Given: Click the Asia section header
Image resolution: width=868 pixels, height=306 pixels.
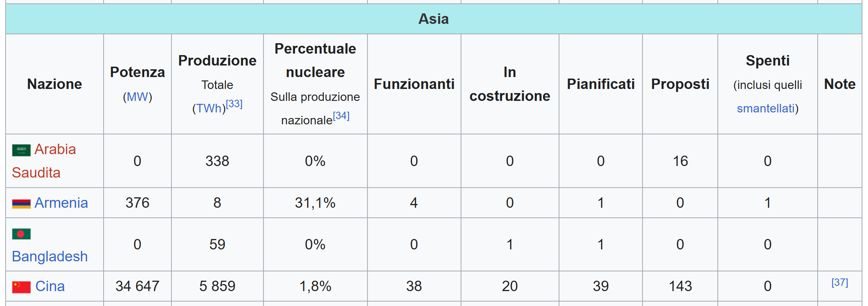Looking at the screenshot, I should [434, 19].
